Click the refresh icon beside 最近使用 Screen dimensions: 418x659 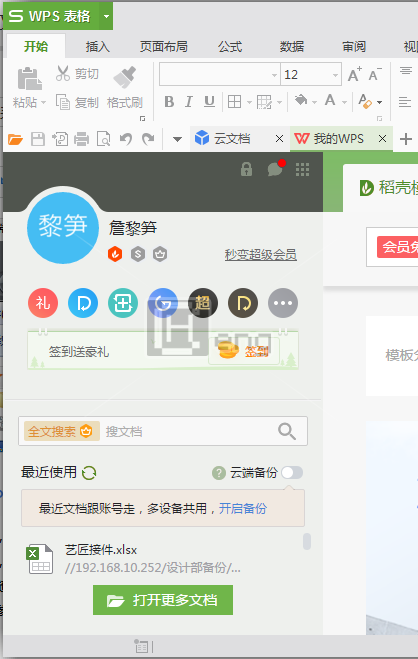coord(89,473)
